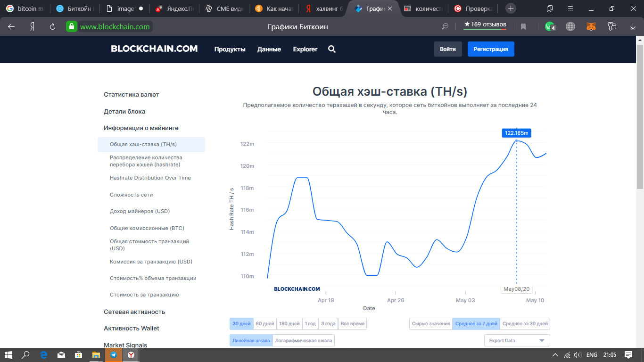Go back with the browser arrow

pyautogui.click(x=11, y=27)
